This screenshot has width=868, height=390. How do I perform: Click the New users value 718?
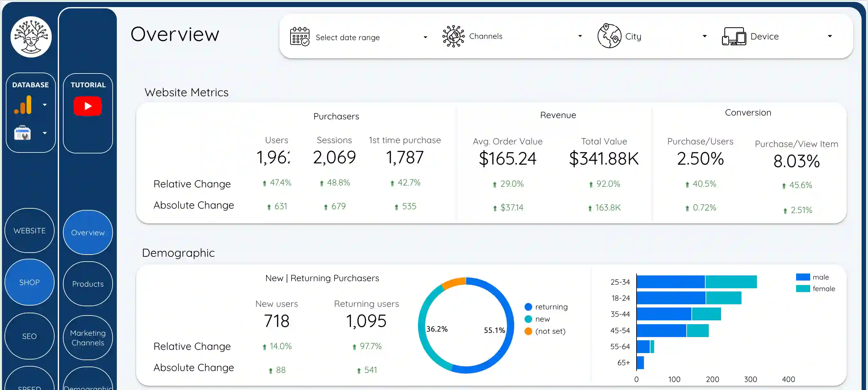(277, 321)
